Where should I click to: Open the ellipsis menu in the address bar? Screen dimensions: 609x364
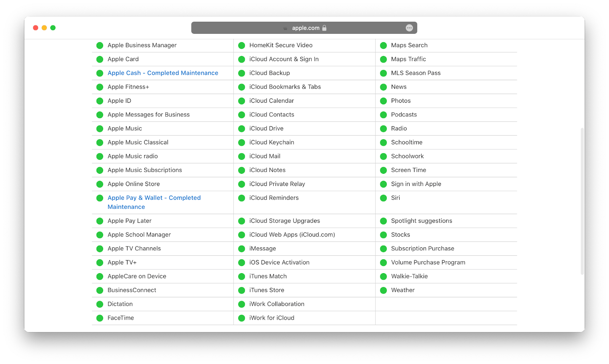(409, 28)
